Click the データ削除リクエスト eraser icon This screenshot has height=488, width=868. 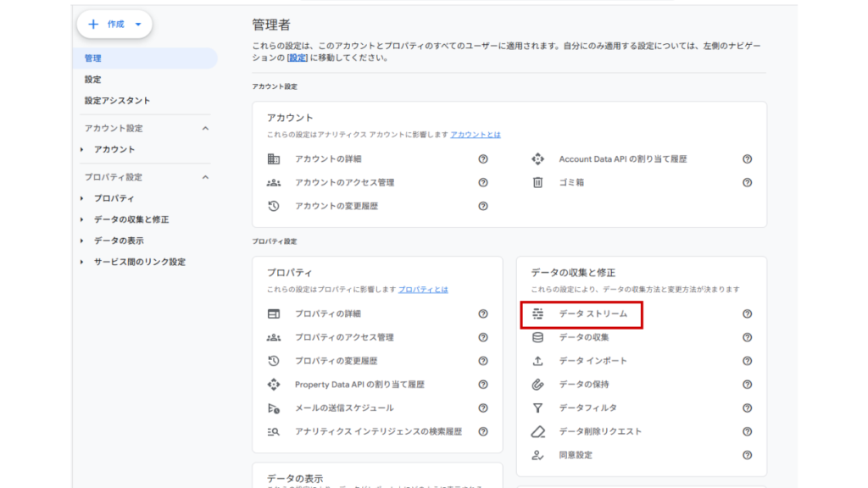pos(537,431)
